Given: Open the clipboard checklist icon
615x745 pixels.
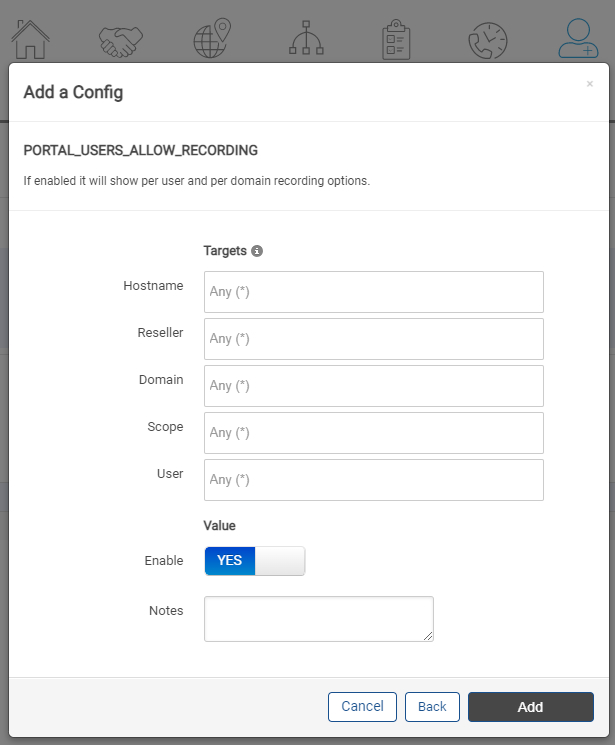Looking at the screenshot, I should tap(396, 39).
